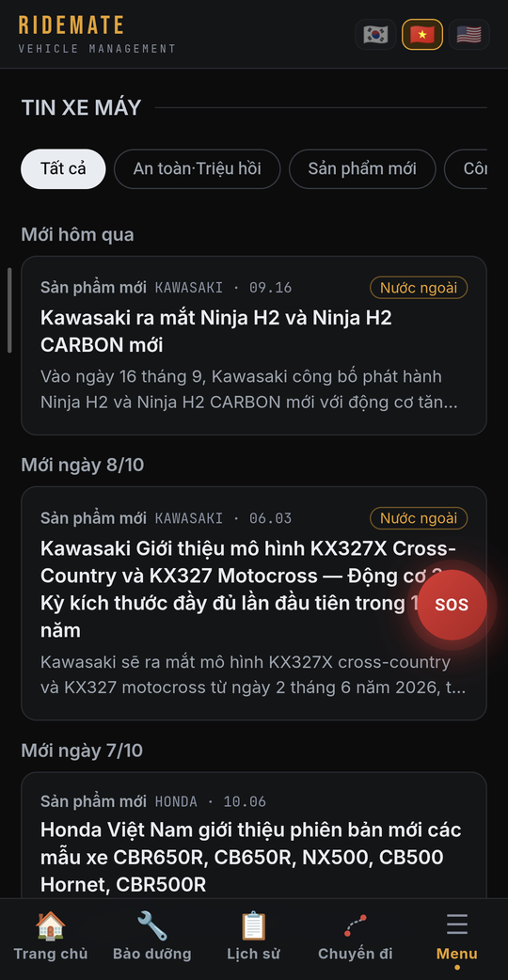Open Honda Việt Nam CBR650R article

254,835
